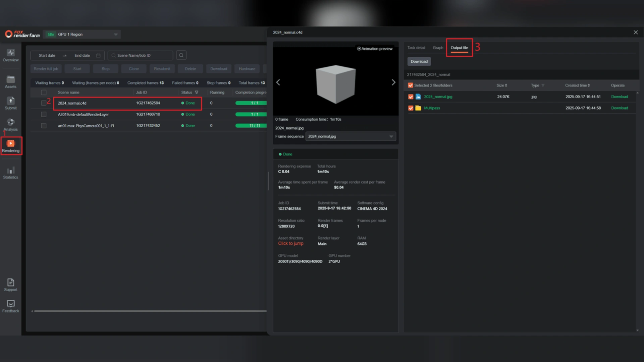The height and width of the screenshot is (362, 644).
Task: Open the Assets sidebar icon
Action: (11, 82)
